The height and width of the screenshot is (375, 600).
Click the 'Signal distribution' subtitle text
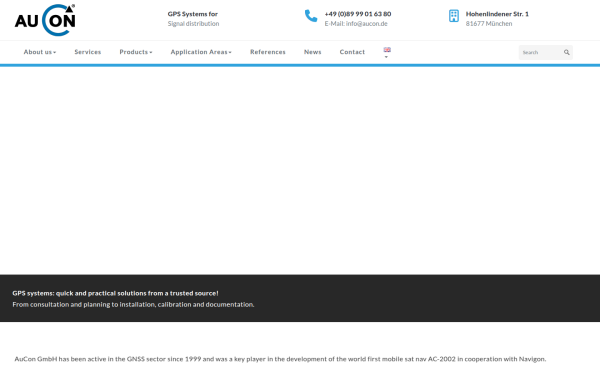(x=193, y=24)
